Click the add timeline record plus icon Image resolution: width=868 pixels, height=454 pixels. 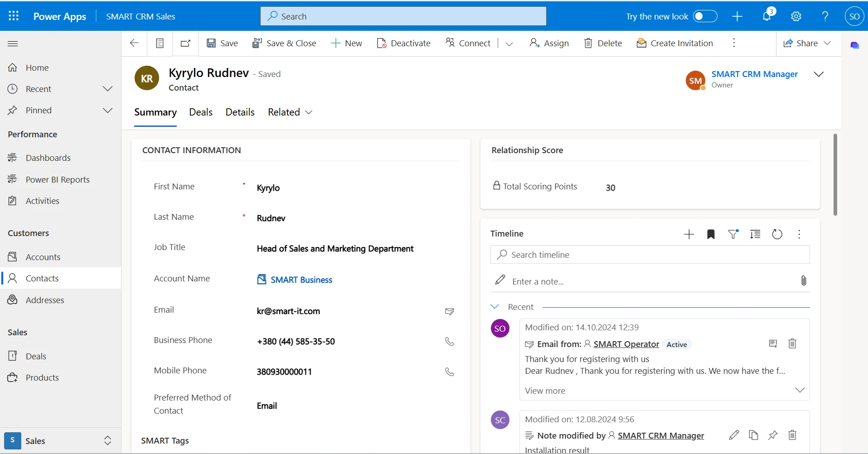tap(689, 234)
